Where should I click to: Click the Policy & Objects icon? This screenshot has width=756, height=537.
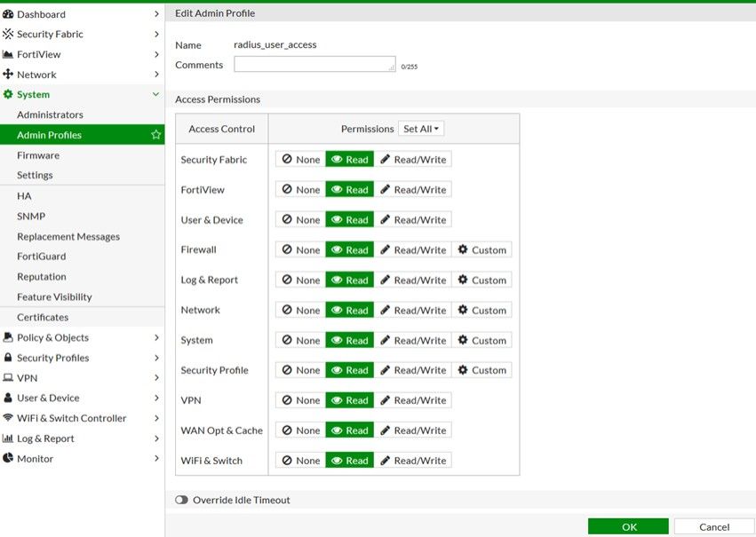point(8,337)
